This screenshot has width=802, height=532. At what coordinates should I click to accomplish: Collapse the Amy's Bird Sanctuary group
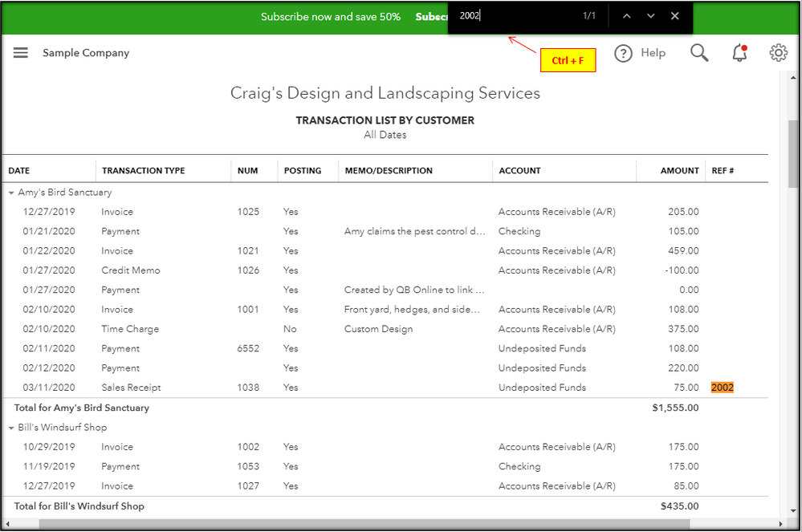coord(11,193)
